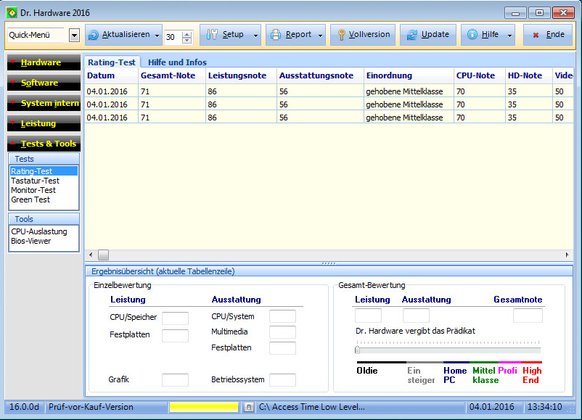Sort table by the Datum column header
Viewport: 582px width, 420px height.
coord(111,76)
